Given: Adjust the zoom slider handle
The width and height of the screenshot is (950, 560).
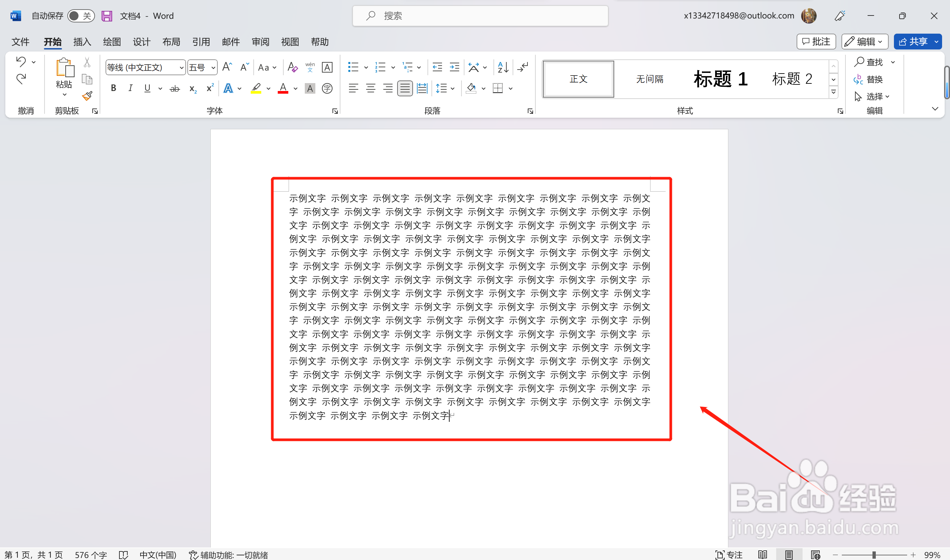Looking at the screenshot, I should click(x=874, y=555).
